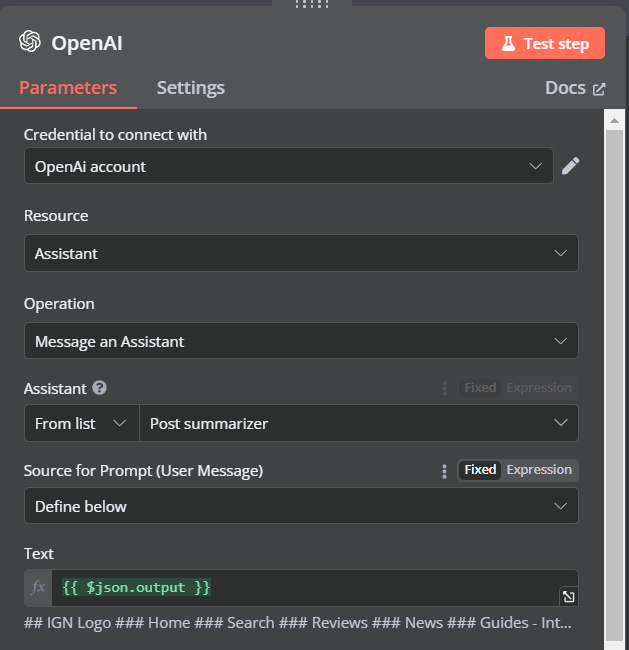Click the OpenAI logo icon
This screenshot has width=629, height=650.
point(30,41)
